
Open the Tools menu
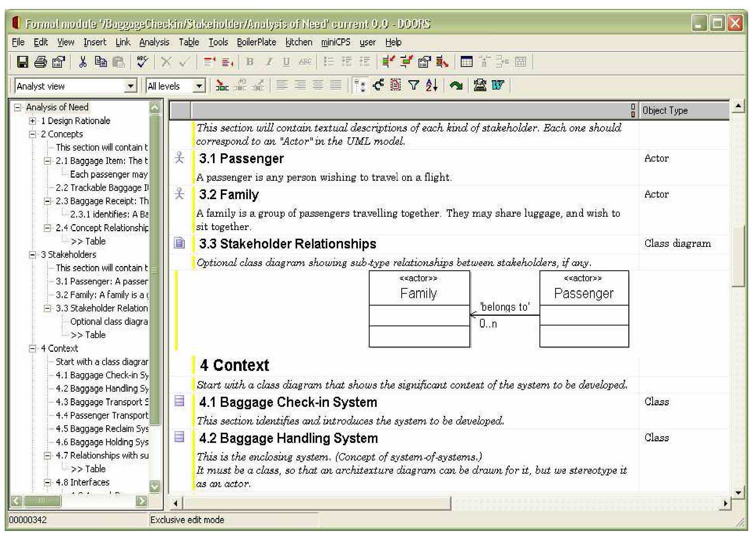[x=218, y=42]
